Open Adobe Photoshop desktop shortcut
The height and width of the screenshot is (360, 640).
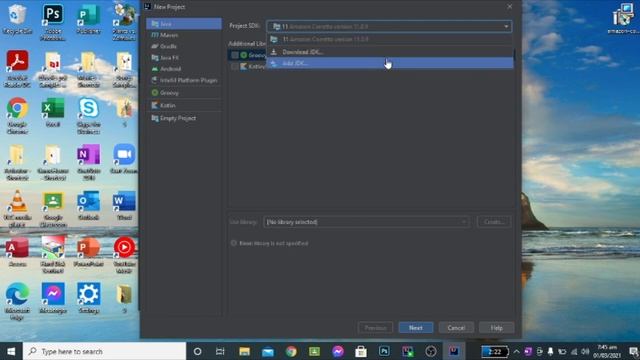pyautogui.click(x=53, y=21)
